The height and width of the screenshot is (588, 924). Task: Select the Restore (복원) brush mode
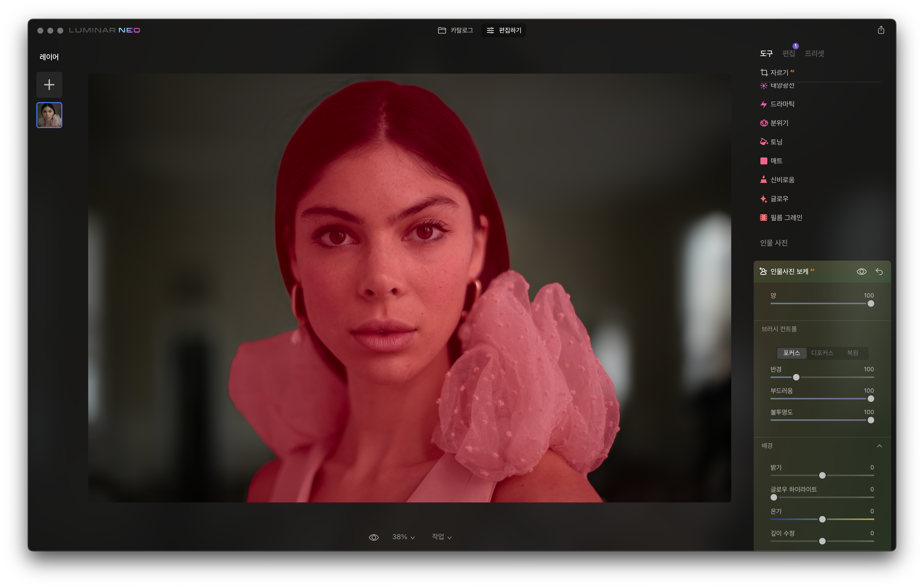click(852, 353)
